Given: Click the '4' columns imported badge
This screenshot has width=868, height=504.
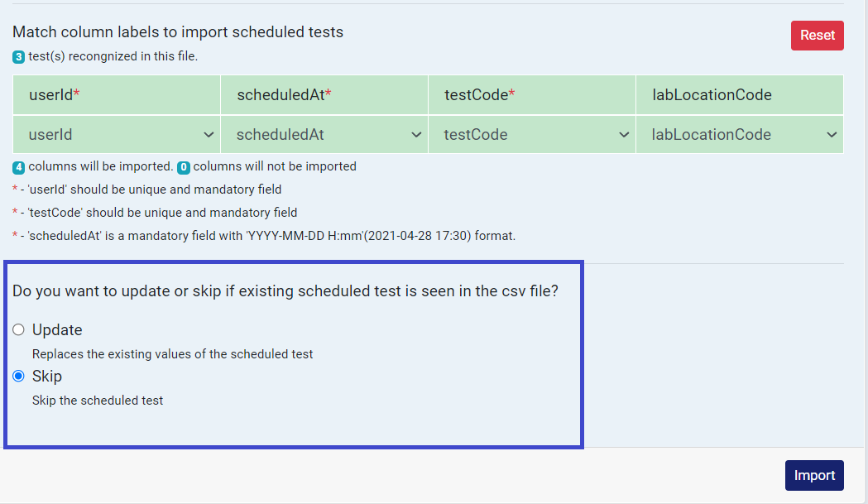Looking at the screenshot, I should click(x=17, y=166).
